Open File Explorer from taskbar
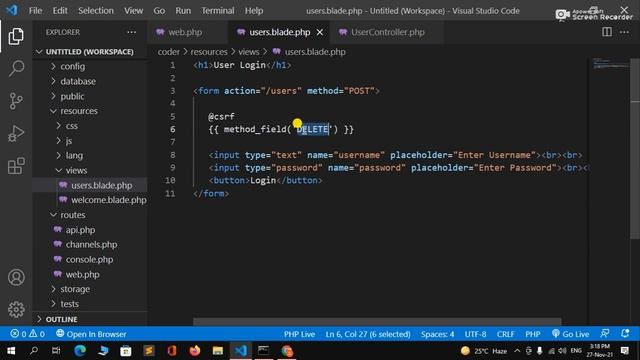This screenshot has width=640, height=360. click(218, 351)
